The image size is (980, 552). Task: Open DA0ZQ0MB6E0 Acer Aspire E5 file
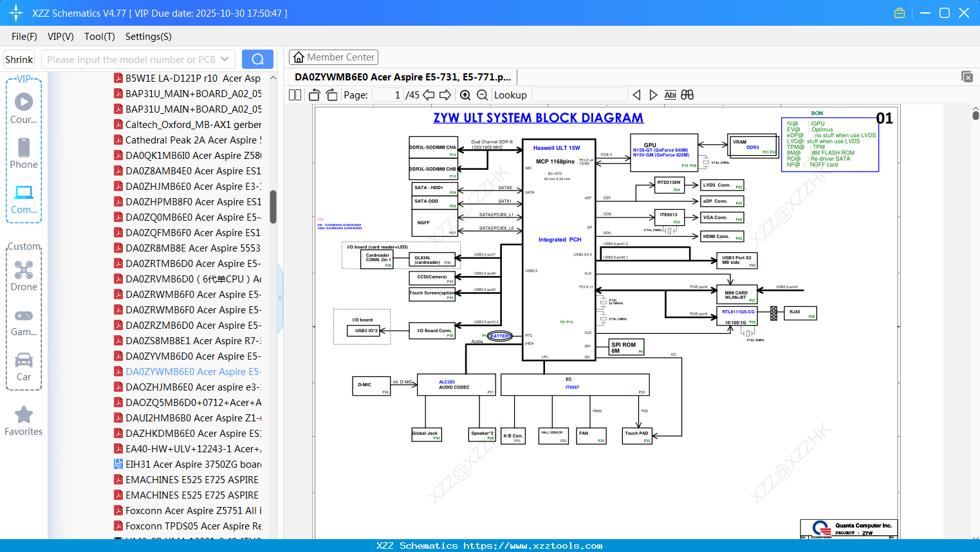pos(187,217)
